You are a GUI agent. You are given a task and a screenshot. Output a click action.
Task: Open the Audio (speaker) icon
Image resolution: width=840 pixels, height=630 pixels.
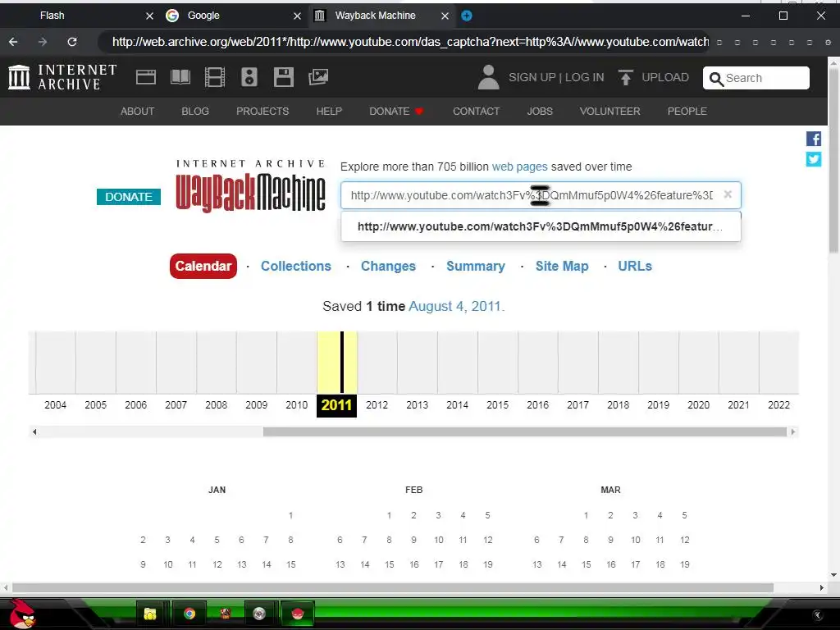pos(249,77)
